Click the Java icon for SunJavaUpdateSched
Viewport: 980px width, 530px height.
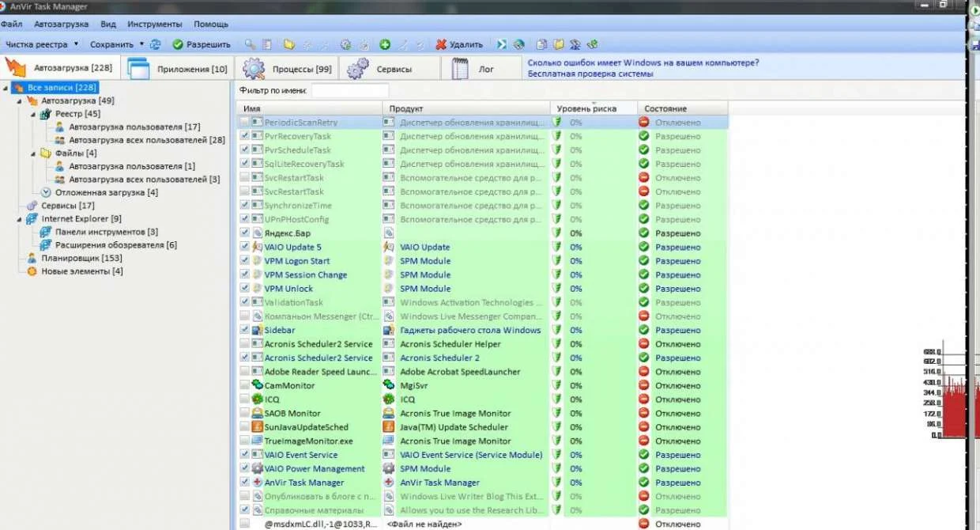coord(258,427)
